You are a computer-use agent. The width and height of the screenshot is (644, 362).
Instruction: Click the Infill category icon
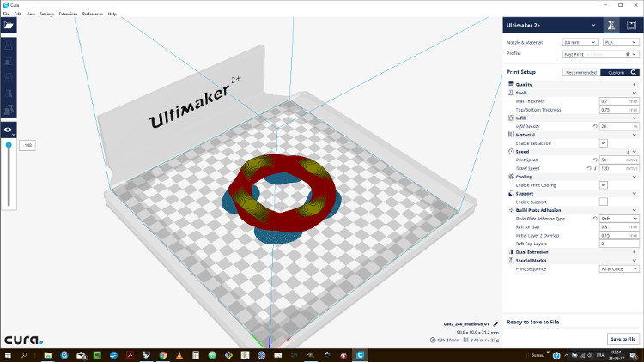click(x=511, y=118)
